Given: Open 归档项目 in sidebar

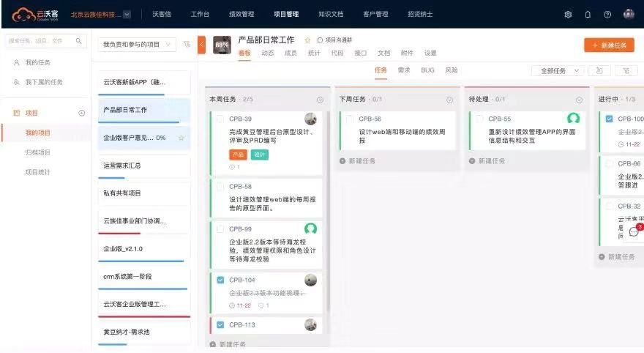Looking at the screenshot, I should (x=37, y=152).
